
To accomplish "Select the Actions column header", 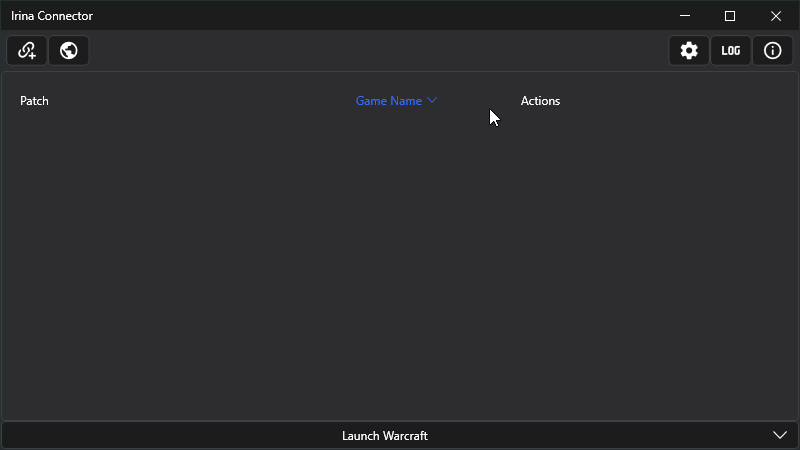I will pyautogui.click(x=540, y=101).
